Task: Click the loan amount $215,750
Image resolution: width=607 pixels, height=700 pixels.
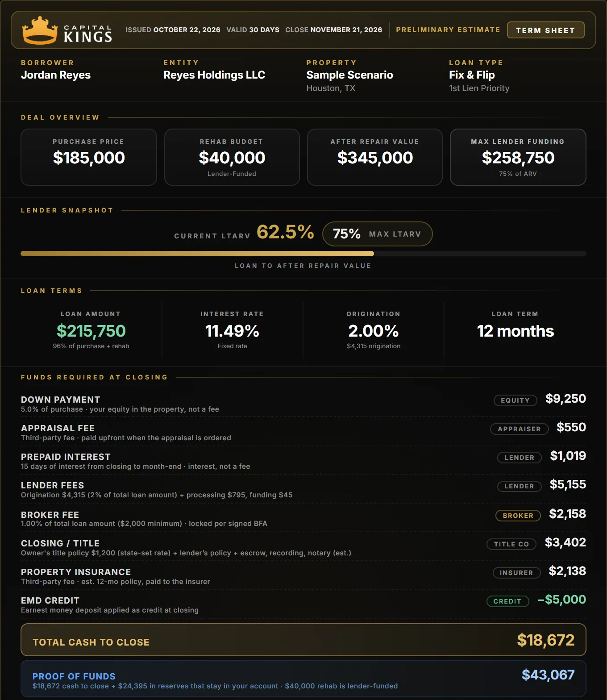Action: pyautogui.click(x=91, y=331)
